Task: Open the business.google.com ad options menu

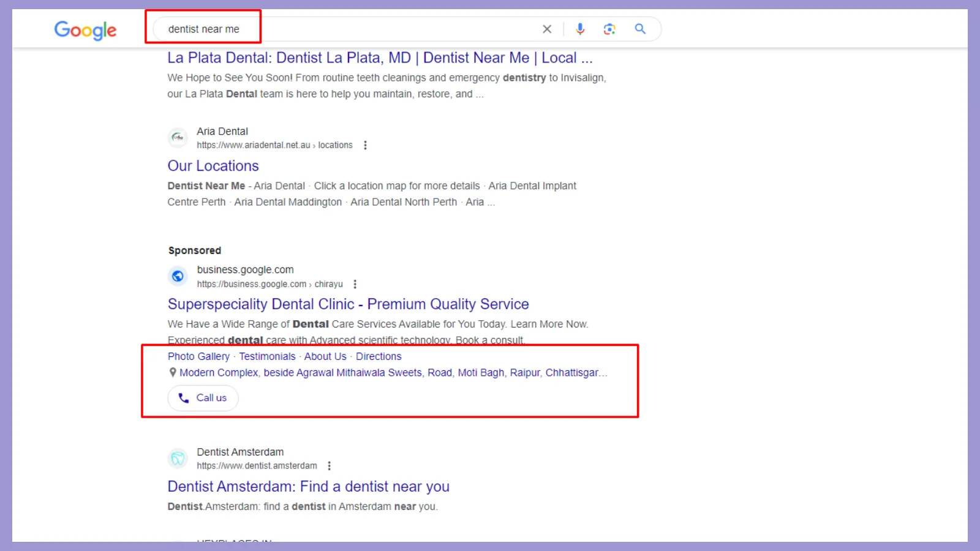Action: pos(355,284)
